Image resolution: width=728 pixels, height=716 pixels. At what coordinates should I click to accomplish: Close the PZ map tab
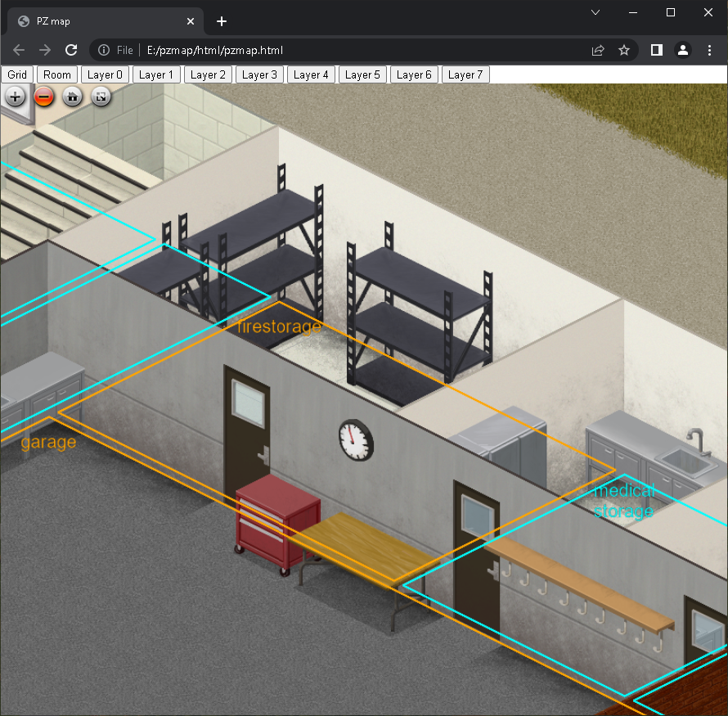click(x=191, y=21)
